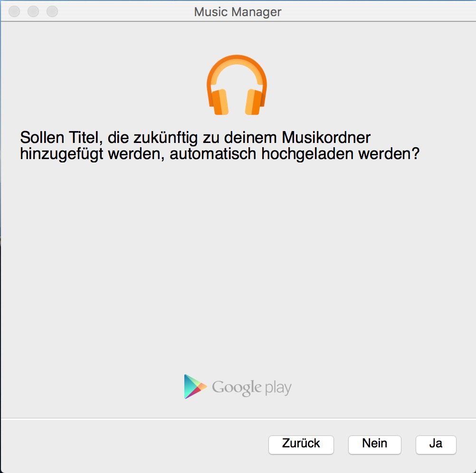Click the word play in the footer logo
Screen dimensions: 476x473
coord(278,388)
